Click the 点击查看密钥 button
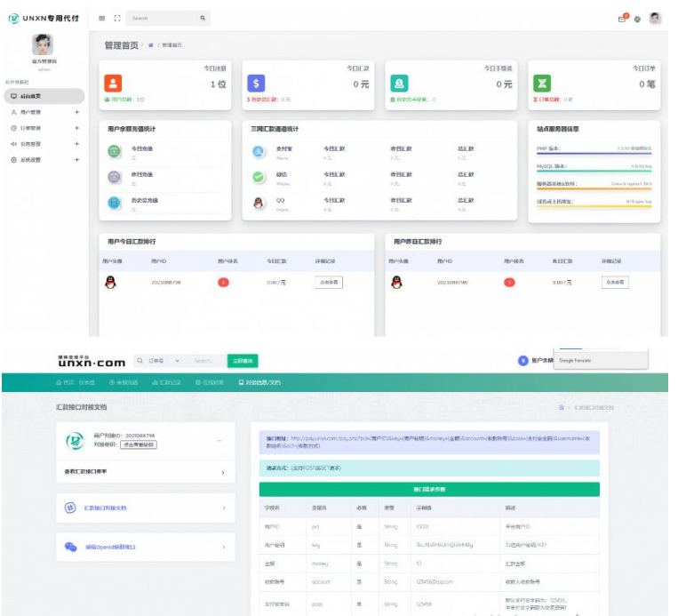678x616 pixels. pos(139,444)
